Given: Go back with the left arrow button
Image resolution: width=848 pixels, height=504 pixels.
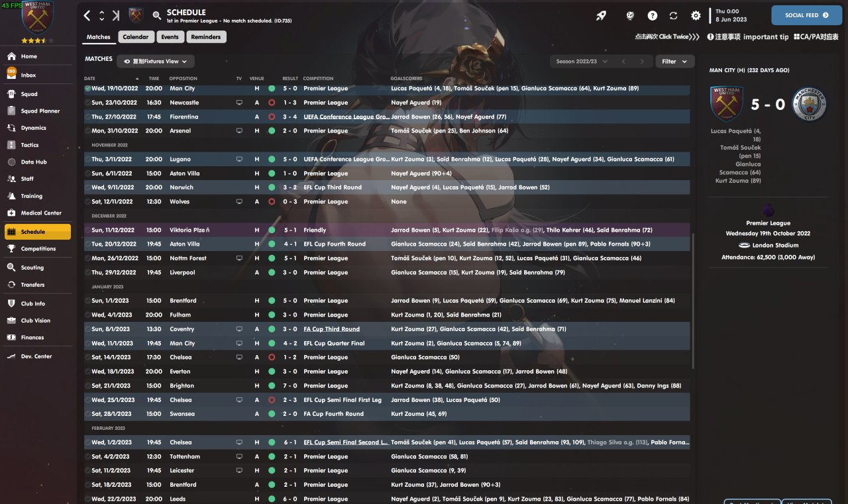Looking at the screenshot, I should (x=87, y=15).
